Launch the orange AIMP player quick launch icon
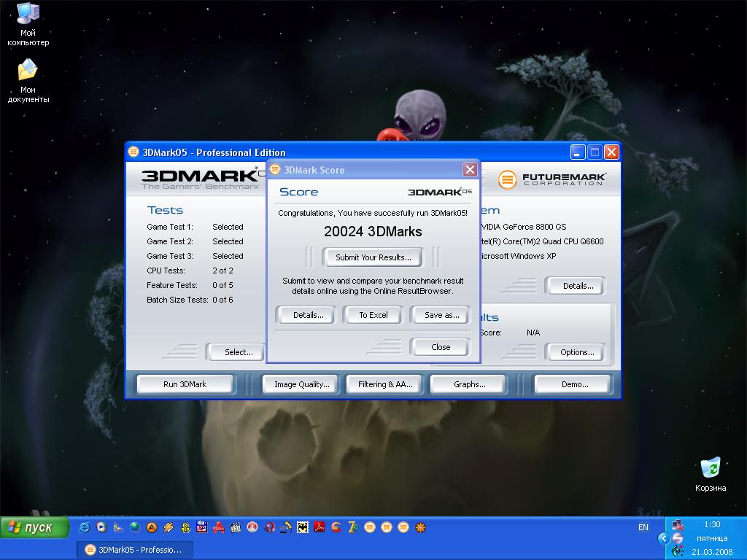 [x=152, y=527]
